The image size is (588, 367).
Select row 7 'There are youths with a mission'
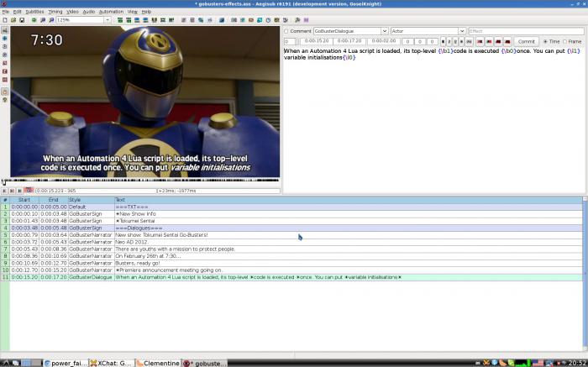[x=291, y=249]
